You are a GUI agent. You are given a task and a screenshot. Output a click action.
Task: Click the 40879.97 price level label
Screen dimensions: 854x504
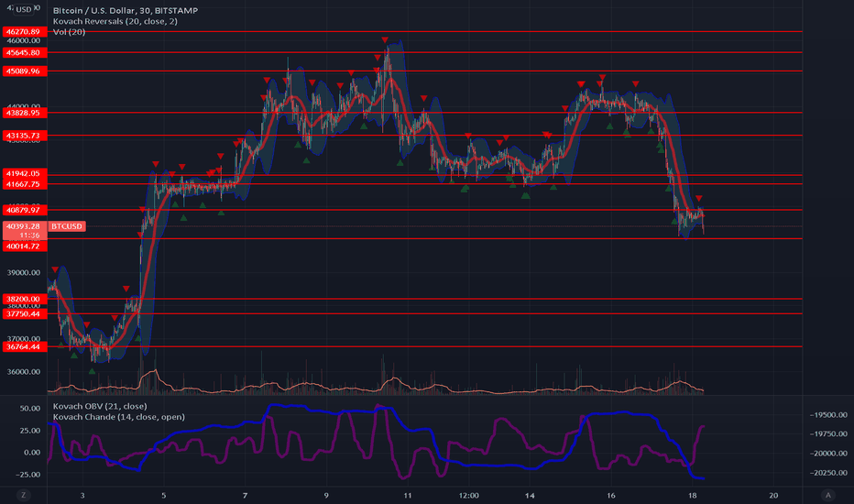click(x=25, y=210)
